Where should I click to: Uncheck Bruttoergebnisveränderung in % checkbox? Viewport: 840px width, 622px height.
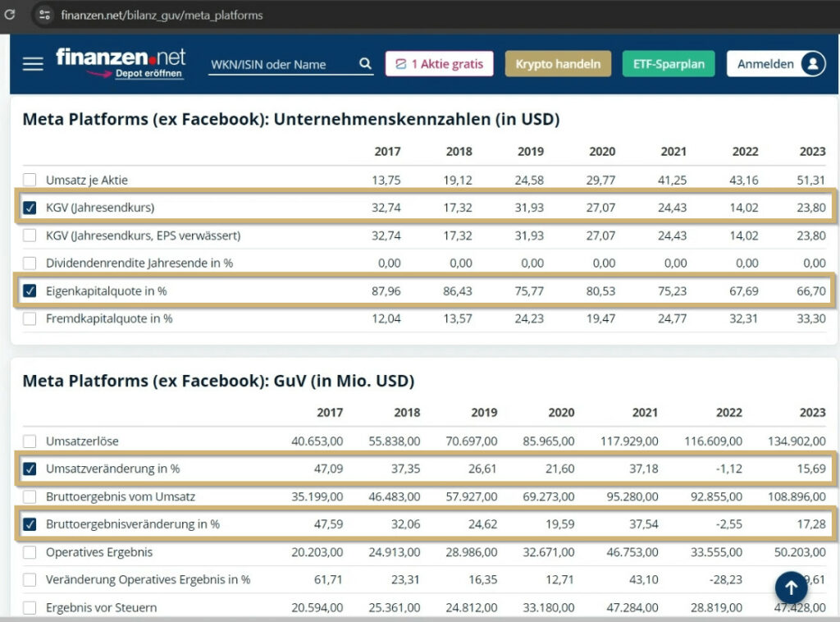[30, 524]
